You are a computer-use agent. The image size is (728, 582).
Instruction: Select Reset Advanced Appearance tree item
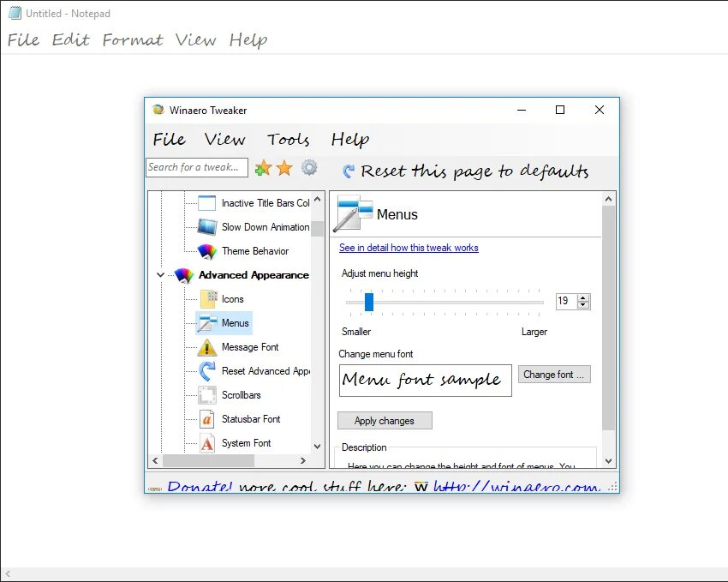coord(266,371)
